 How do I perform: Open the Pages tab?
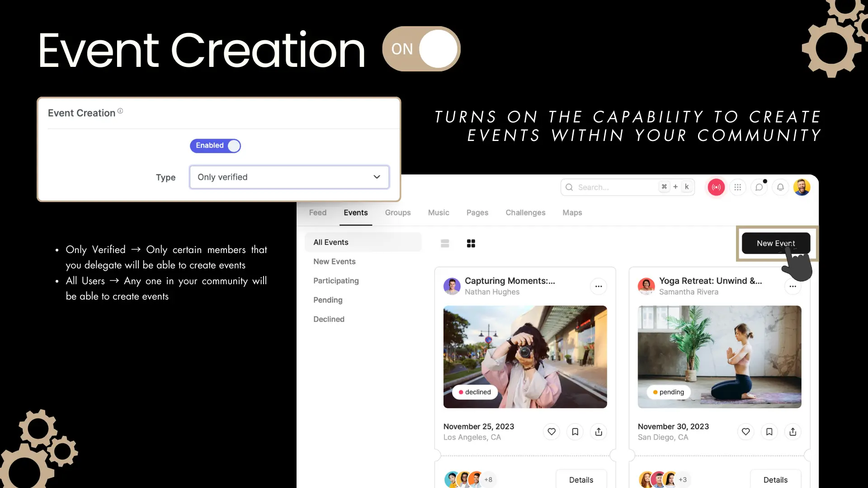click(477, 212)
